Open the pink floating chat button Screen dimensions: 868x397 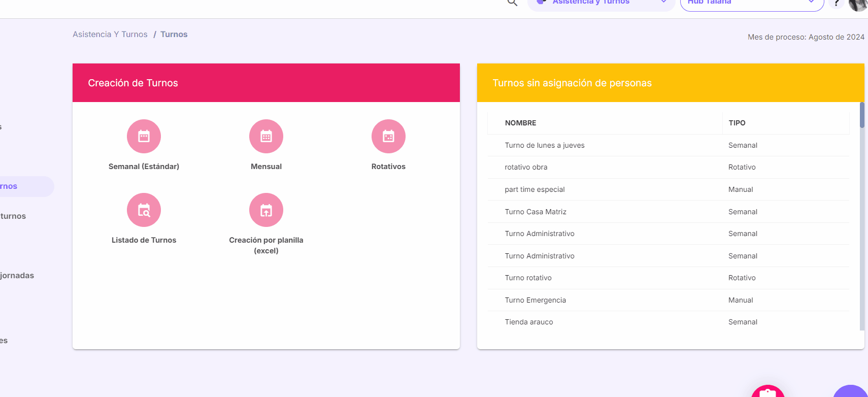(768, 391)
